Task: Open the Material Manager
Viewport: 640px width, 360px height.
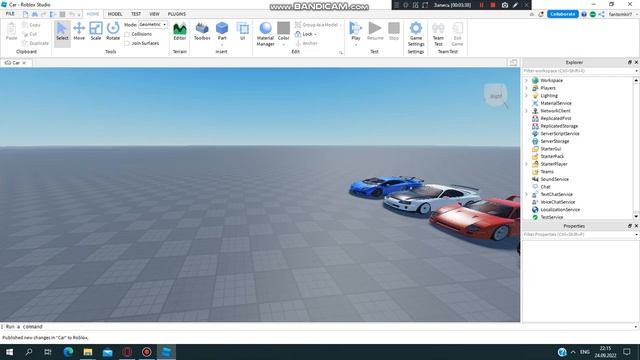Action: (x=265, y=34)
